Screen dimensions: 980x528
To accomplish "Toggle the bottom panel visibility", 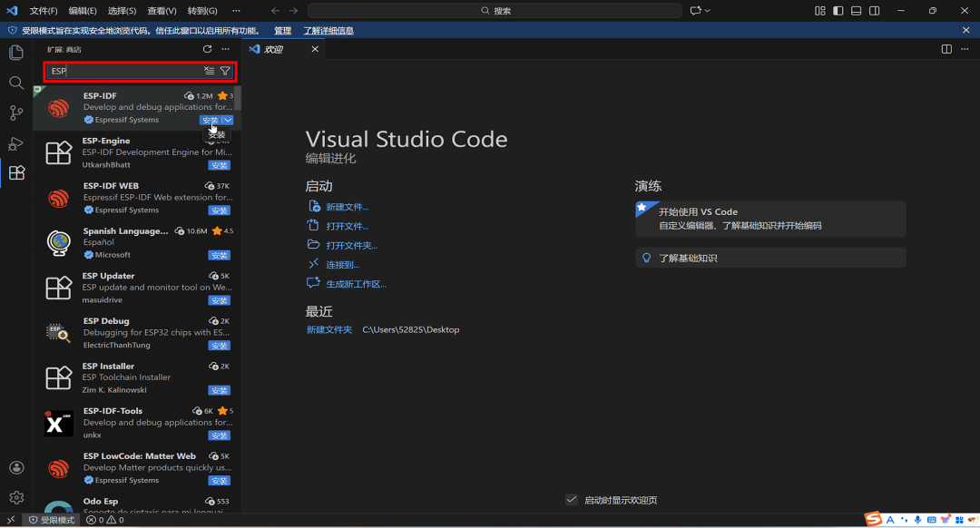I will click(857, 11).
